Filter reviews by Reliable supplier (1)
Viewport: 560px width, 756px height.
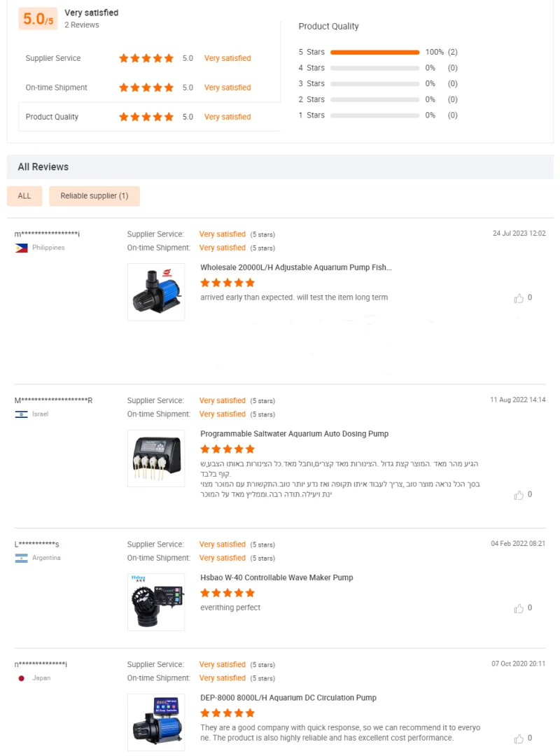point(94,196)
